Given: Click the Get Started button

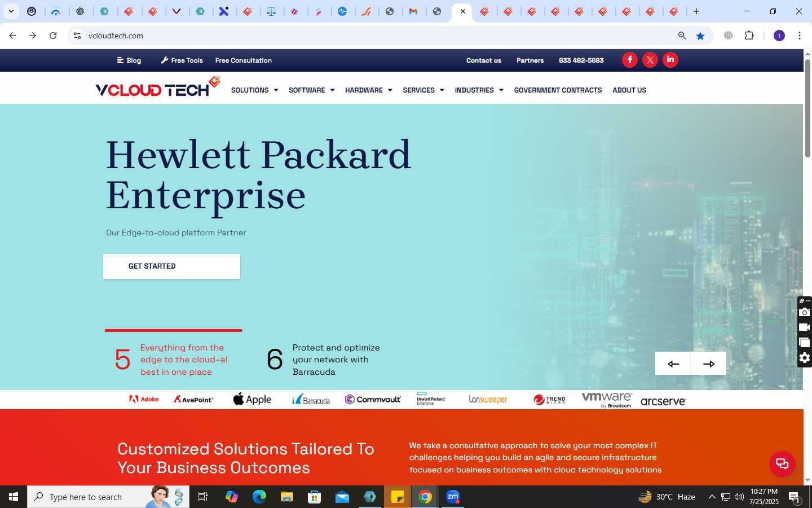Looking at the screenshot, I should click(x=171, y=266).
